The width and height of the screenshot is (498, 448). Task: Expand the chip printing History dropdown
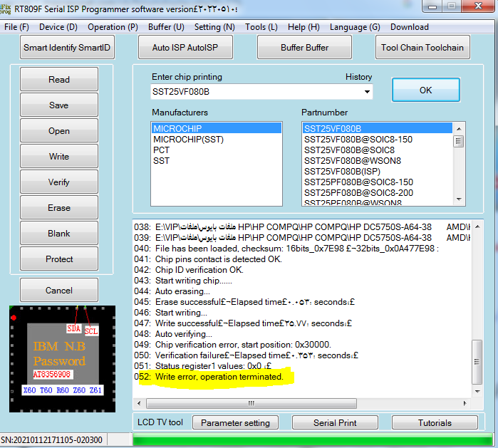[x=367, y=92]
